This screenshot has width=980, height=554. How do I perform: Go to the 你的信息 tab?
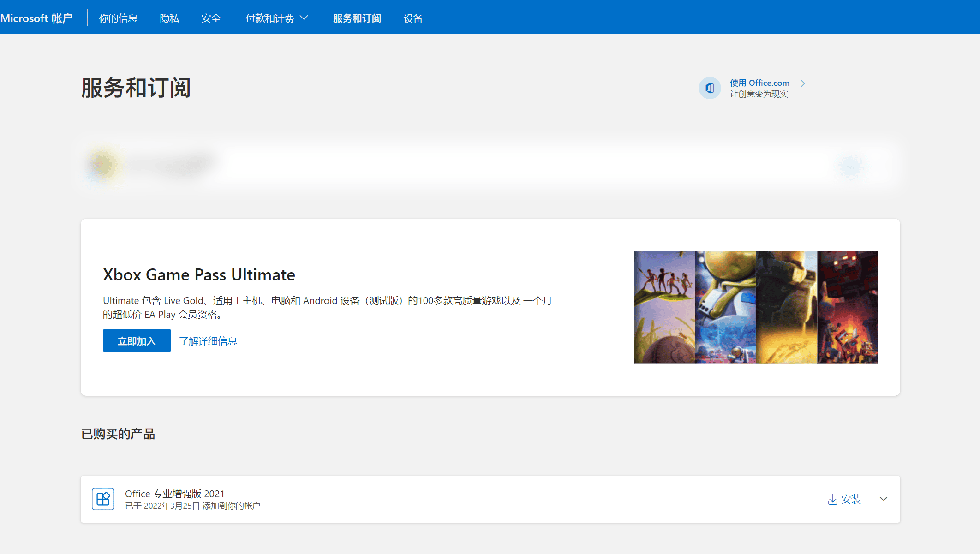pyautogui.click(x=118, y=18)
